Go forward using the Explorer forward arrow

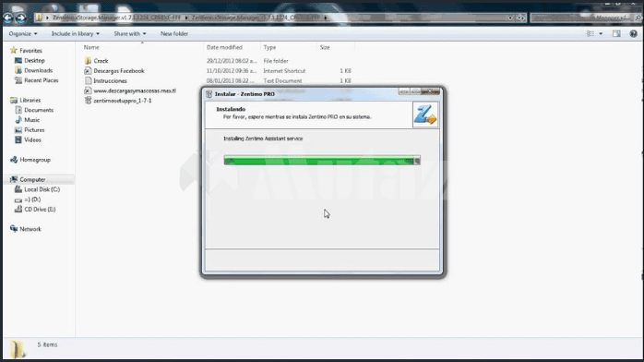20,18
